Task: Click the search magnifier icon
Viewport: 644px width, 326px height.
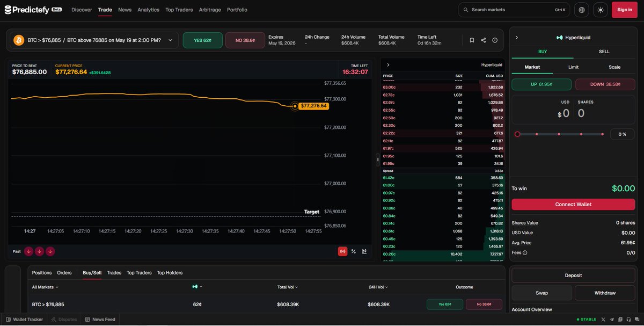Action: tap(466, 10)
